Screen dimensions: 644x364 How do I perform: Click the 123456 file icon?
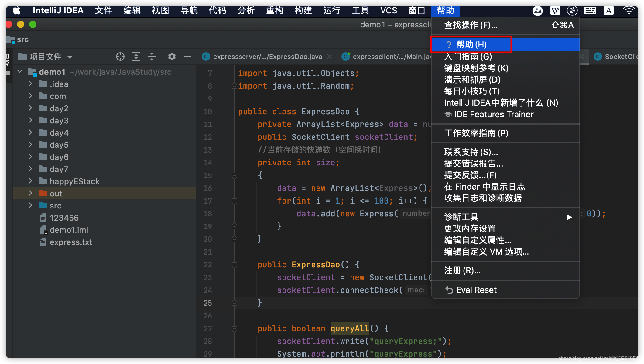pyautogui.click(x=43, y=218)
